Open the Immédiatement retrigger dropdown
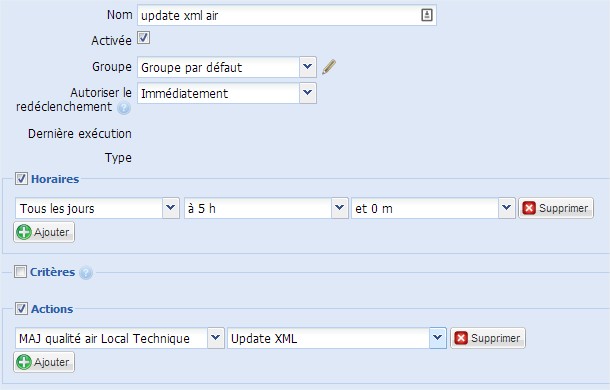The height and width of the screenshot is (390, 610). (x=308, y=93)
